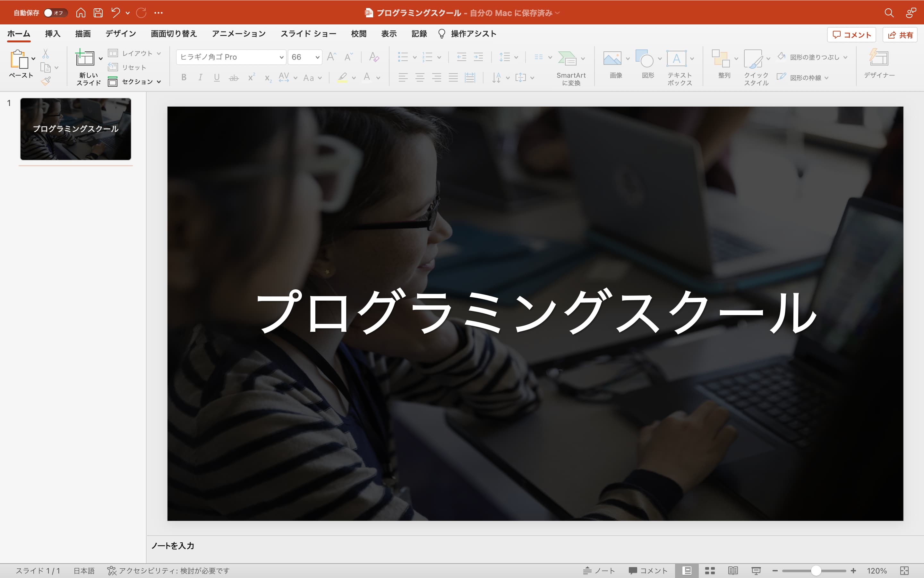
Task: Click Fit slide to window icon
Action: tap(904, 570)
